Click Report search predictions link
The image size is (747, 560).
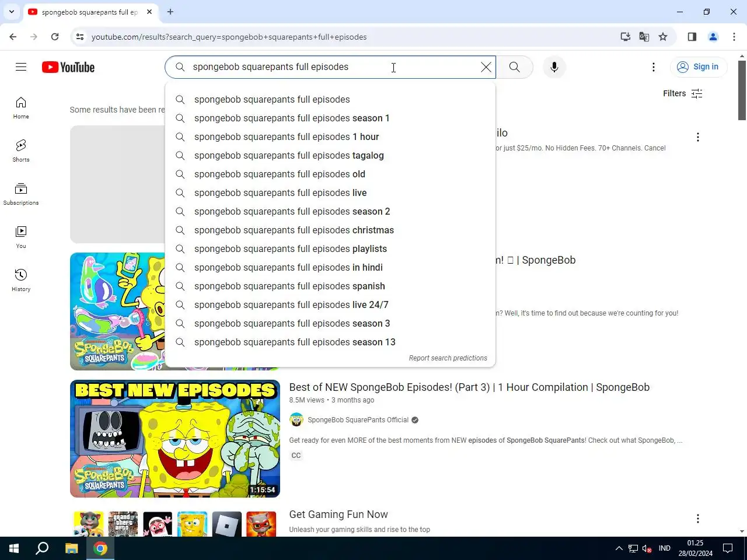pyautogui.click(x=448, y=358)
